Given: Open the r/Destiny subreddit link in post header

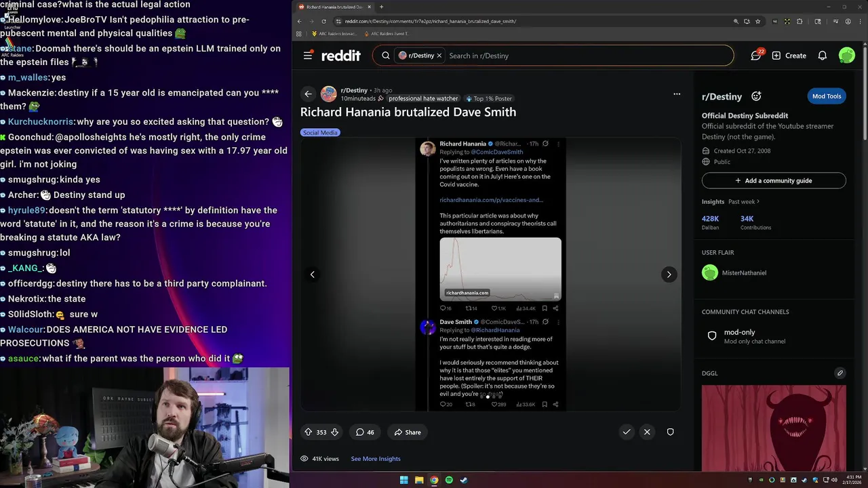Looking at the screenshot, I should [354, 90].
